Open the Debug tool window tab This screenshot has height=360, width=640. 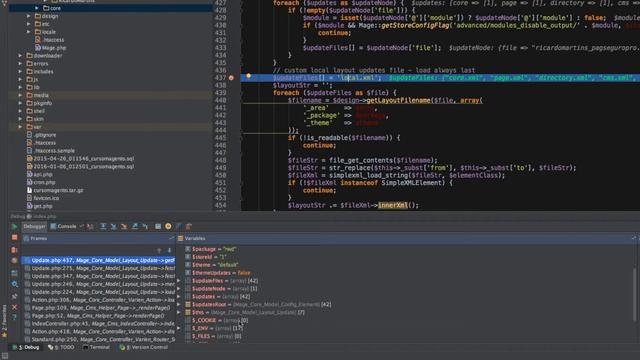[x=26, y=347]
